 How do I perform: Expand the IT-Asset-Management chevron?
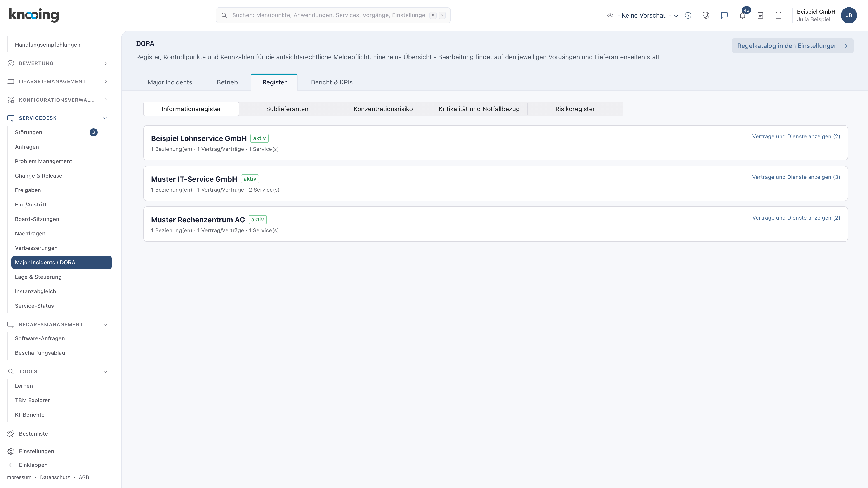[x=106, y=82]
